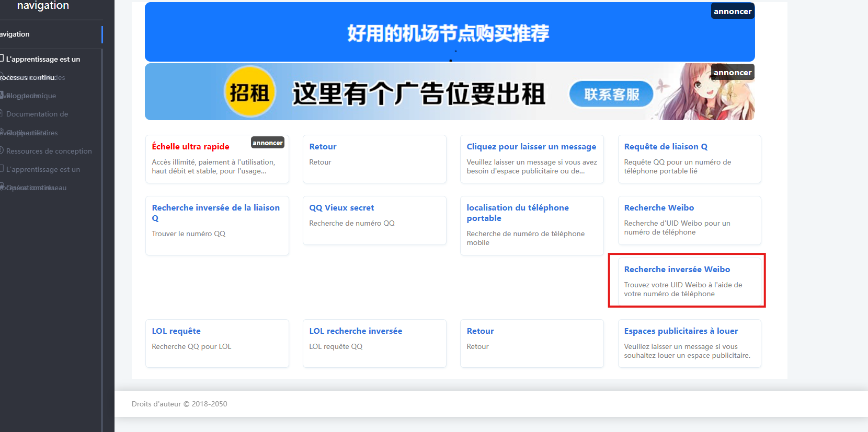Select Blog technique in the sidebar

(30, 96)
